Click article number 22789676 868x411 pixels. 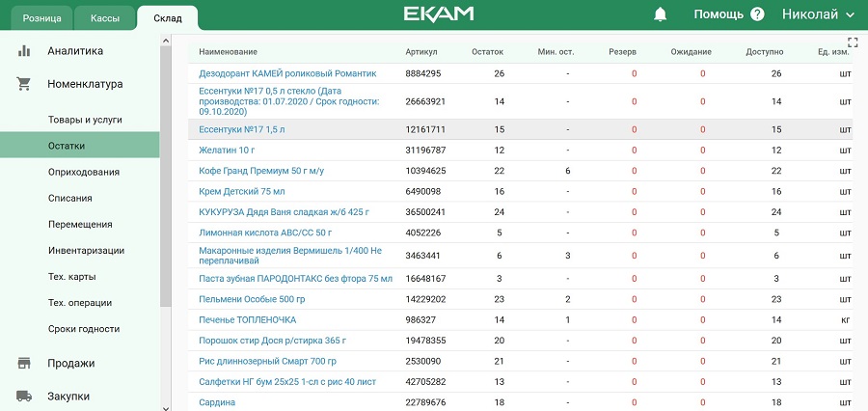click(425, 402)
